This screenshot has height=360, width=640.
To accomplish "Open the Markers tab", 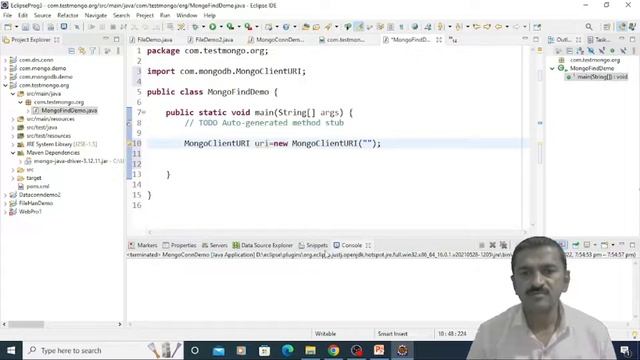I will pyautogui.click(x=143, y=245).
